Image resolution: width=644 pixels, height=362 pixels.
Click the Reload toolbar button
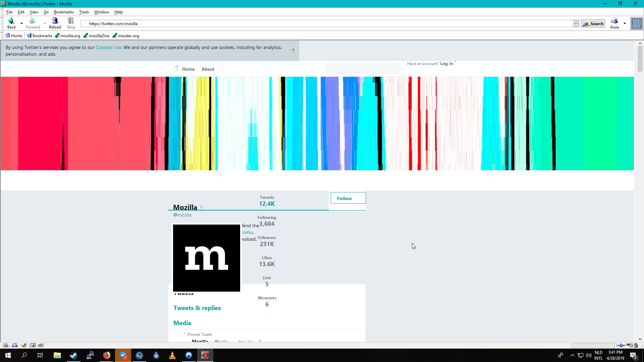pos(55,23)
